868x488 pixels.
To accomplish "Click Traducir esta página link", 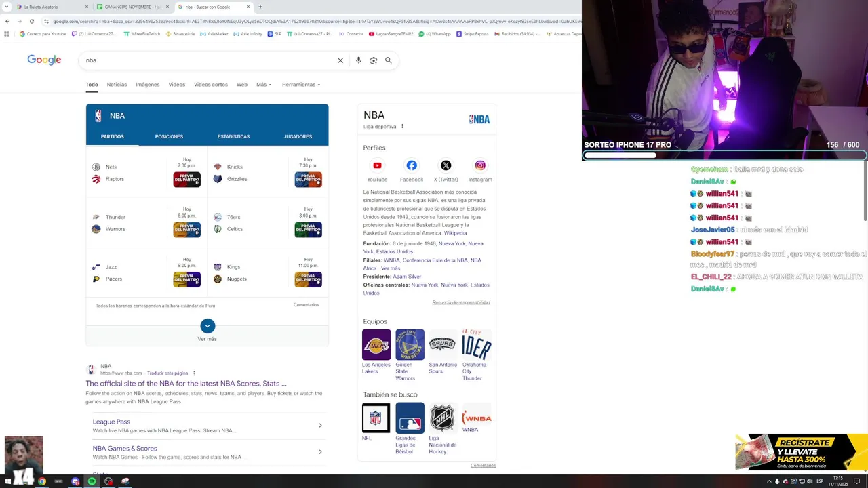I will click(x=167, y=373).
